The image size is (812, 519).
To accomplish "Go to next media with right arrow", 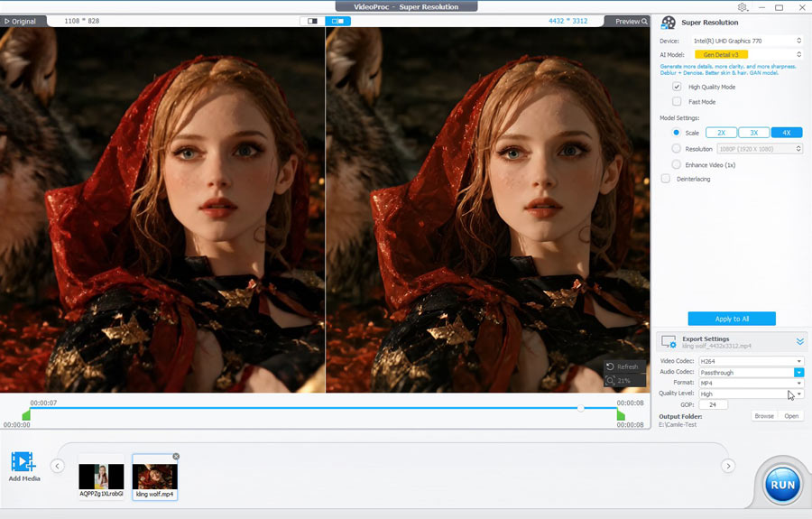I will pyautogui.click(x=728, y=466).
